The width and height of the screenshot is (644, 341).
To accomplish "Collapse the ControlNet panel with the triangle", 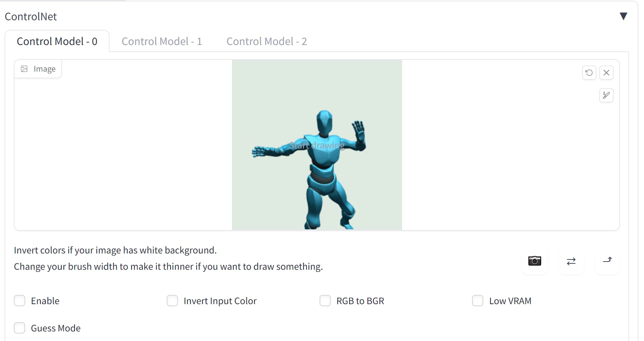I will tap(623, 16).
